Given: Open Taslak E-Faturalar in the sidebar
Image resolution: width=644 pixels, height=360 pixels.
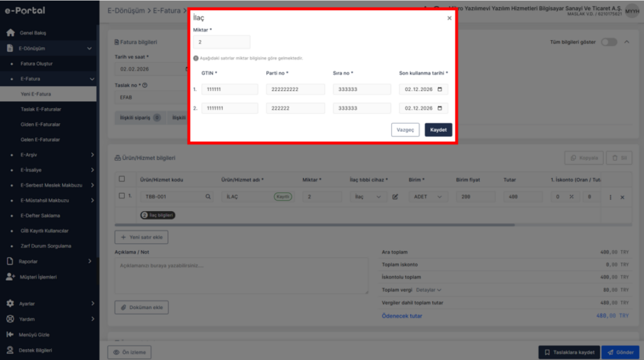Looking at the screenshot, I should 41,109.
